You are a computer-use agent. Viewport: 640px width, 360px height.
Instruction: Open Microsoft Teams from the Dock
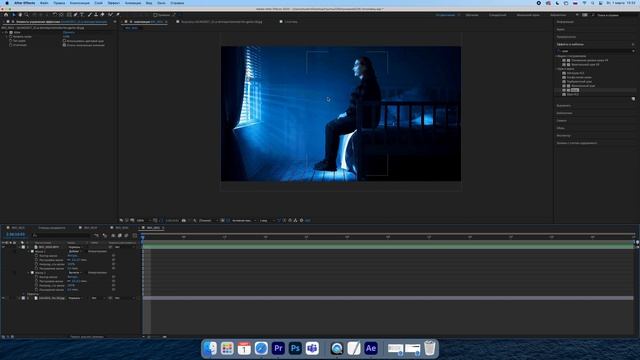tap(312, 348)
